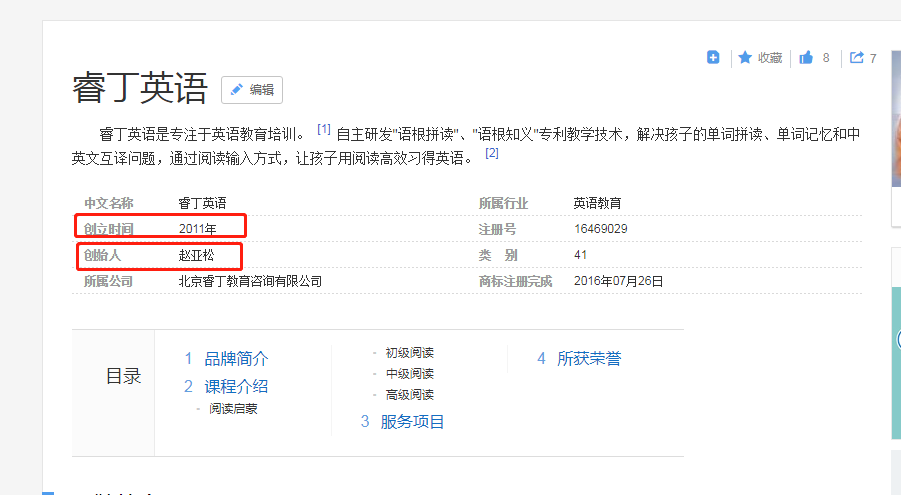Click the blue plus add icon

(713, 58)
